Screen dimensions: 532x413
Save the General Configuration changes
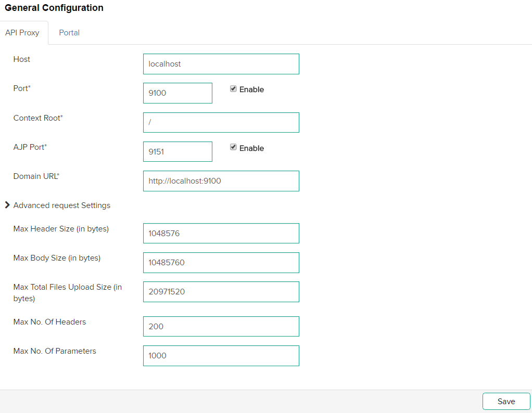(505, 401)
